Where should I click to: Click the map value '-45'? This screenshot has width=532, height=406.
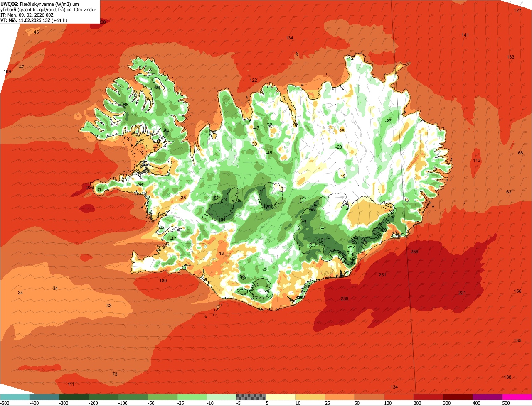pyautogui.click(x=268, y=153)
